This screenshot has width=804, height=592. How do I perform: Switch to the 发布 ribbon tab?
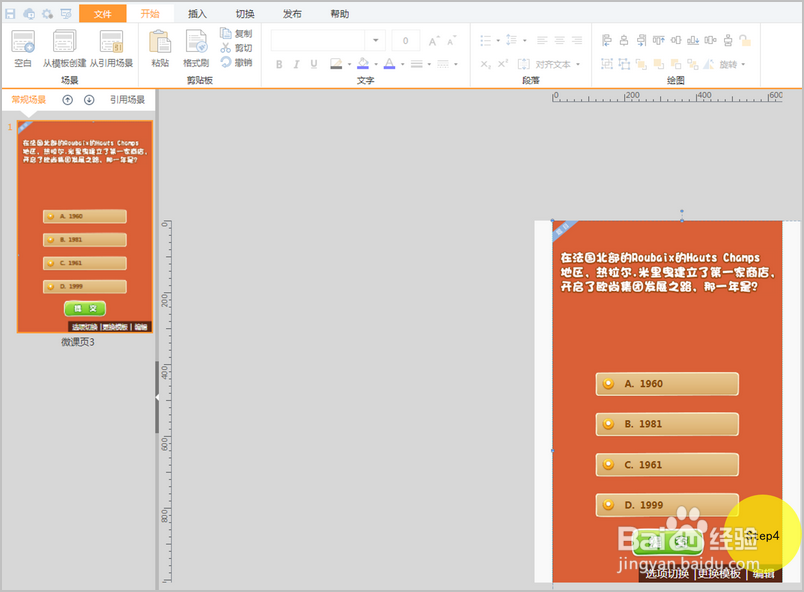[292, 14]
